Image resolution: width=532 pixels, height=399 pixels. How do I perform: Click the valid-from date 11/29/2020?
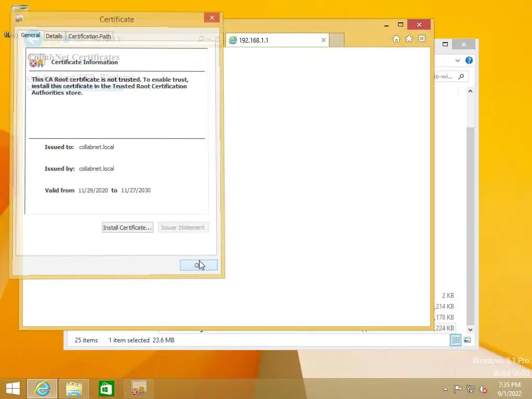93,190
